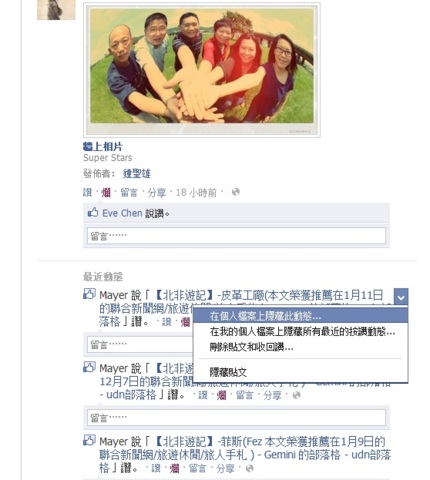Toggle the dropdown arrow on the first Mayer story

401,296
